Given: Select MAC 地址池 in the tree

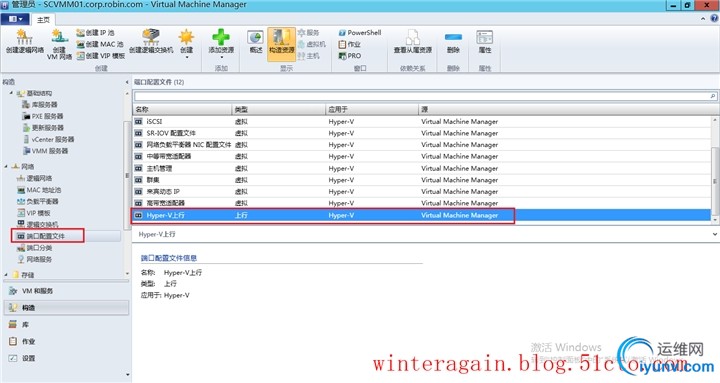Looking at the screenshot, I should 39,190.
